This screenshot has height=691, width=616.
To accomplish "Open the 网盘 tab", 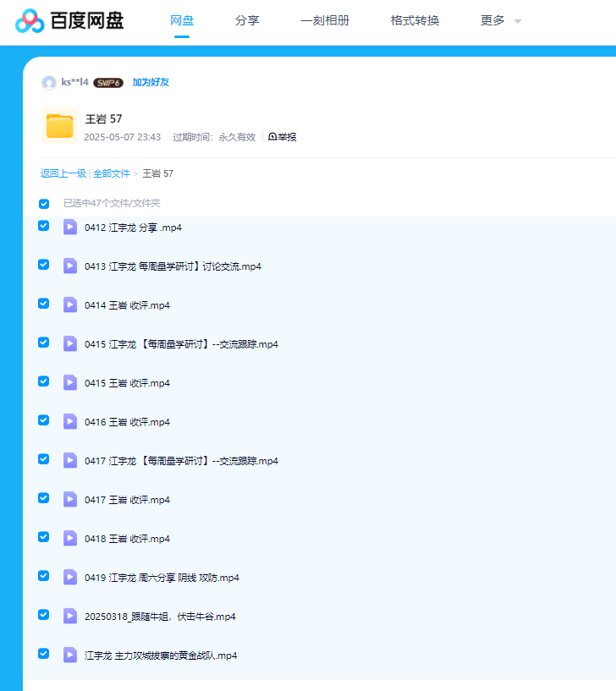I will 182,21.
